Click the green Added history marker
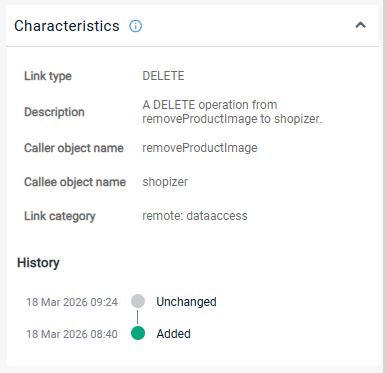The height and width of the screenshot is (373, 386). click(x=138, y=333)
